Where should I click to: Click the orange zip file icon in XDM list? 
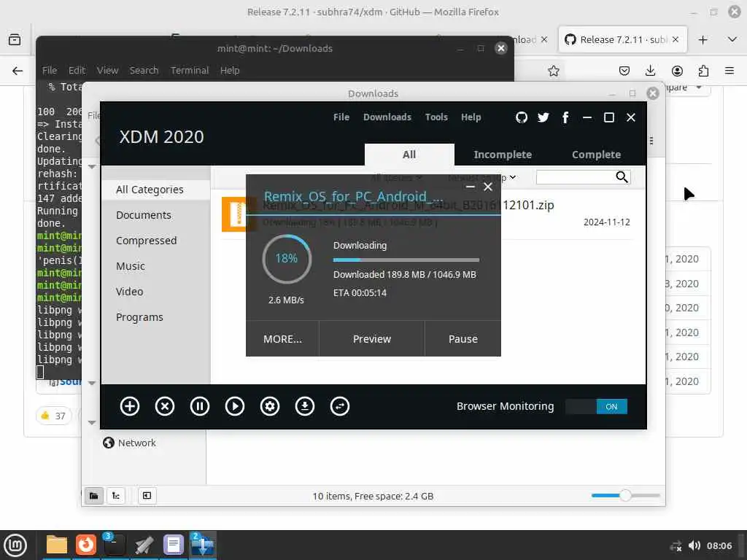(x=234, y=214)
